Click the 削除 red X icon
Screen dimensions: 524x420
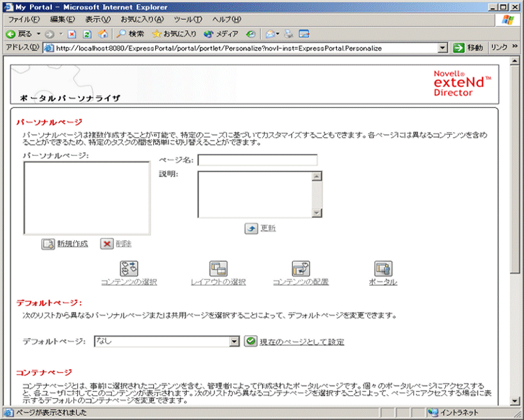[107, 244]
